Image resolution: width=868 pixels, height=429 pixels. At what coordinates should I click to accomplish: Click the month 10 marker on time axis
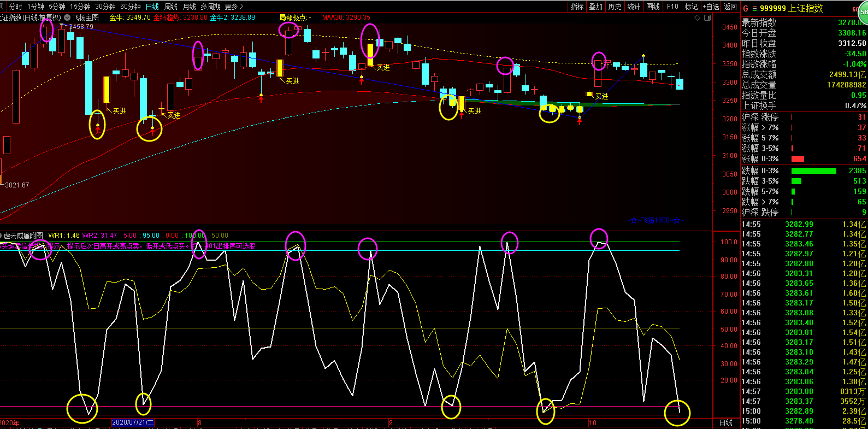tap(593, 423)
